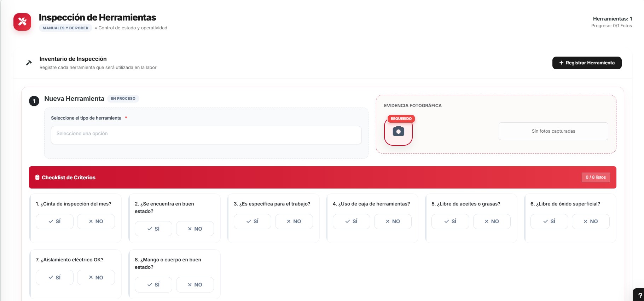The height and width of the screenshot is (301, 644).
Task: Pick SÍ for Libre de aceites o grasas
Action: point(450,221)
